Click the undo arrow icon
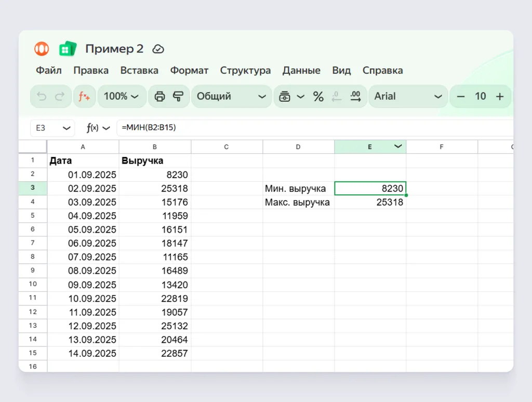The width and height of the screenshot is (532, 402). (42, 97)
